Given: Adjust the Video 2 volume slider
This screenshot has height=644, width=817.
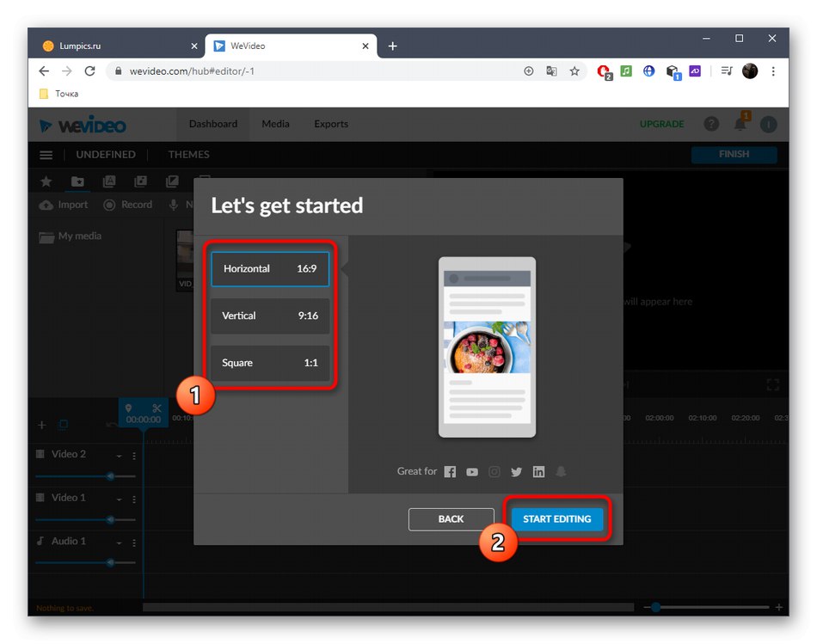Looking at the screenshot, I should pos(85,476).
